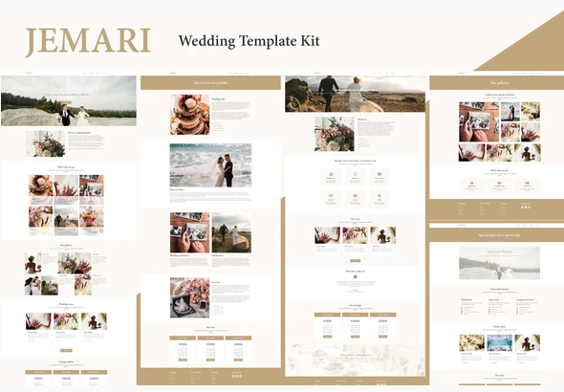Click the middle package's button in the services page Price list

[210, 359]
